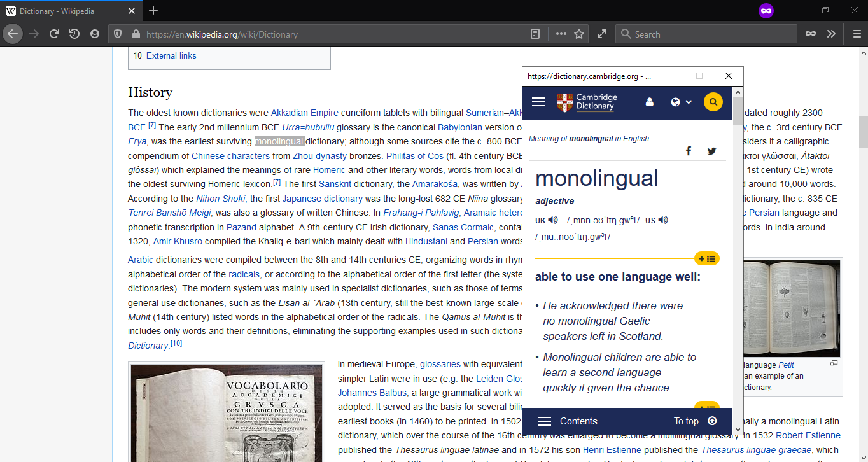
Task: Share definition on Facebook
Action: click(689, 151)
